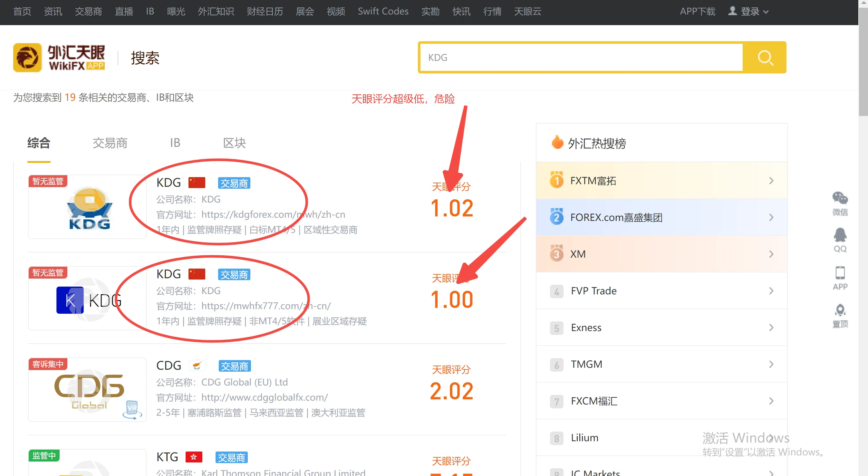Image resolution: width=868 pixels, height=476 pixels.
Task: Click the yellow search magnifier button
Action: point(765,57)
